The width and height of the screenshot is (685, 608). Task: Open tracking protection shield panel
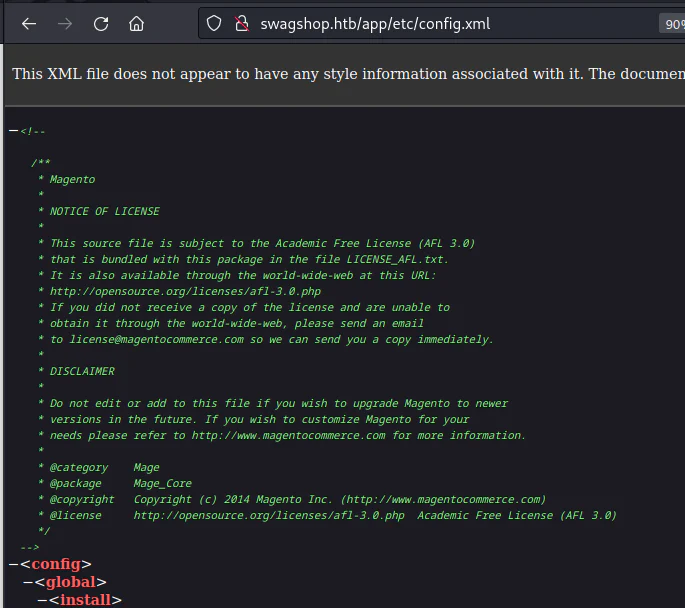pos(214,24)
